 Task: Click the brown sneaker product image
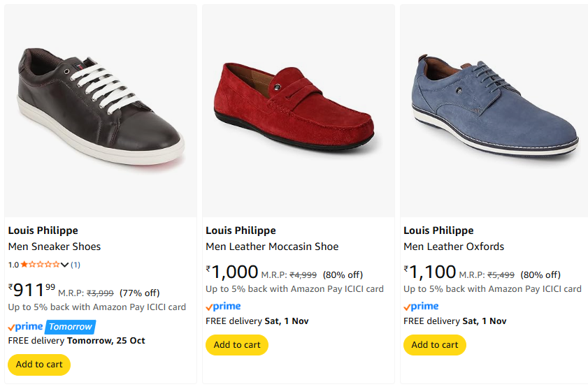point(101,108)
